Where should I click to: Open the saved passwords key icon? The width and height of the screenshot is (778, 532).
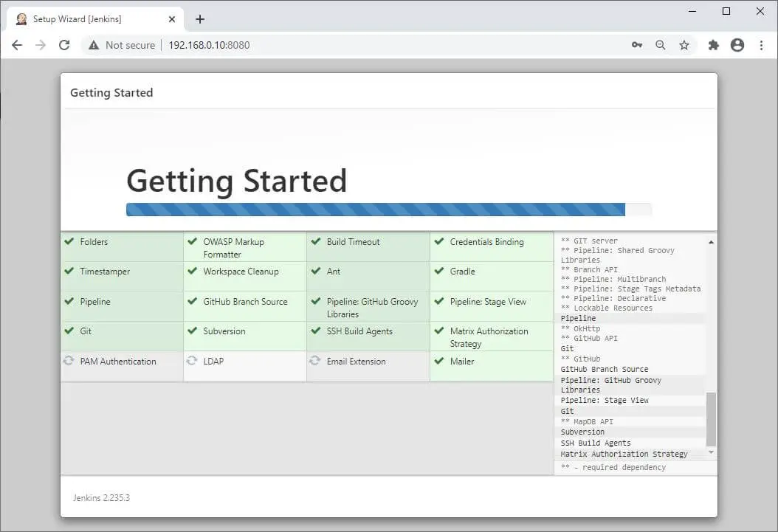(x=636, y=45)
